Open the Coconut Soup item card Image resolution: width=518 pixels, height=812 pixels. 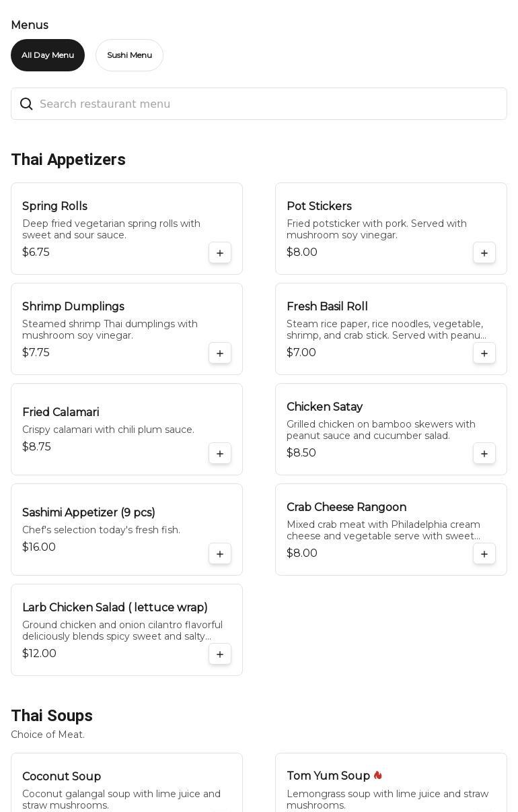(x=126, y=782)
